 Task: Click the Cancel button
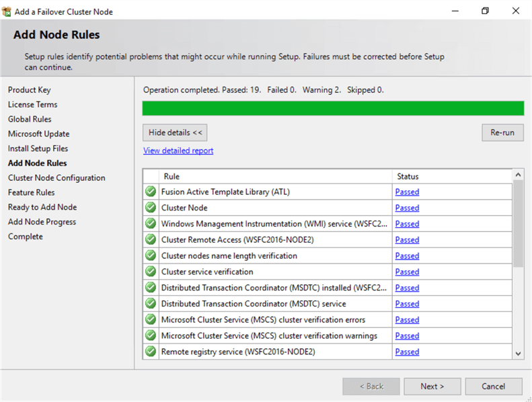tap(493, 387)
